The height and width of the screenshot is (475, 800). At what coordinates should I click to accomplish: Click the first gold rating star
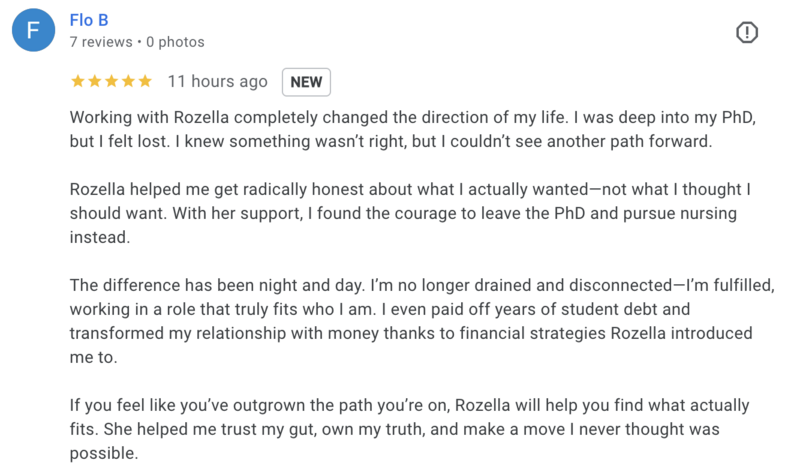tap(78, 81)
